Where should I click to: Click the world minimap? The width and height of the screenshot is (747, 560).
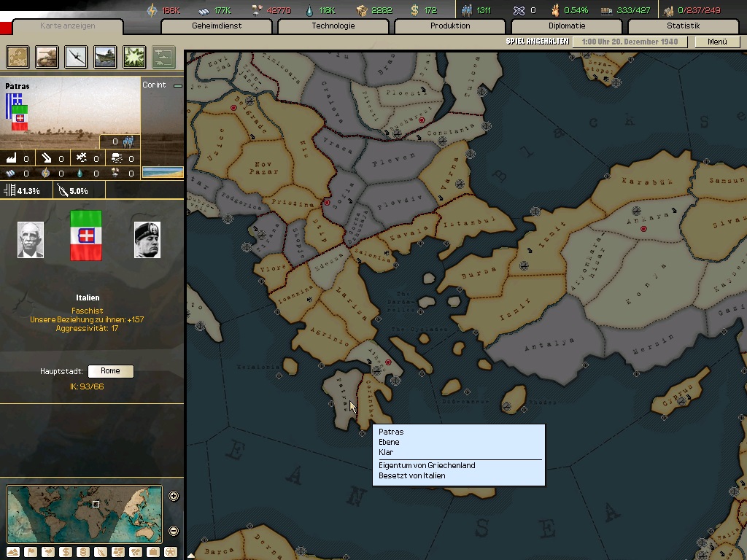pyautogui.click(x=85, y=514)
